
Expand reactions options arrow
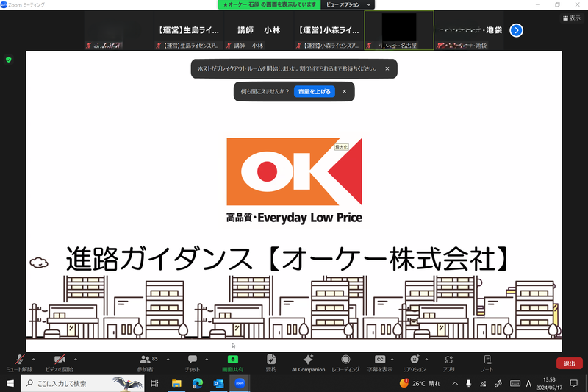click(427, 360)
